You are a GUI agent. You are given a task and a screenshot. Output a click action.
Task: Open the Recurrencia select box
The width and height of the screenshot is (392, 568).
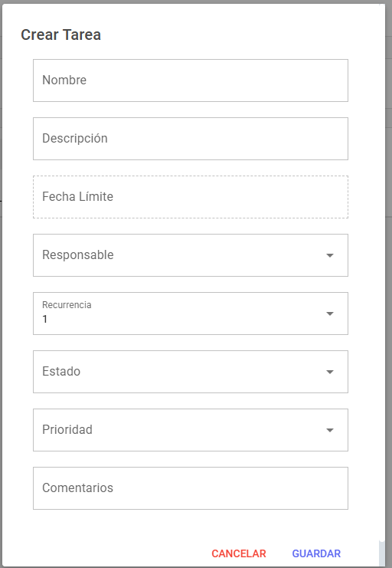(x=191, y=314)
